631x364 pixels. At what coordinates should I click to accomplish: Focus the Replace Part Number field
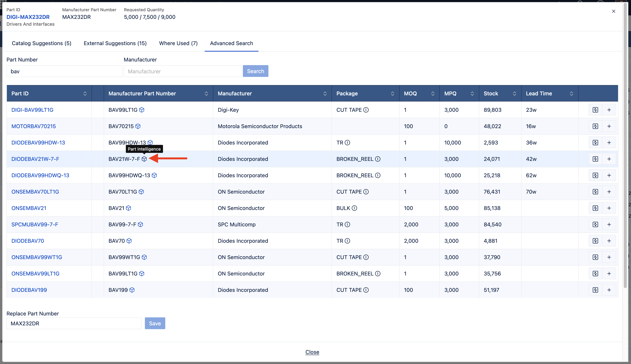(x=74, y=323)
